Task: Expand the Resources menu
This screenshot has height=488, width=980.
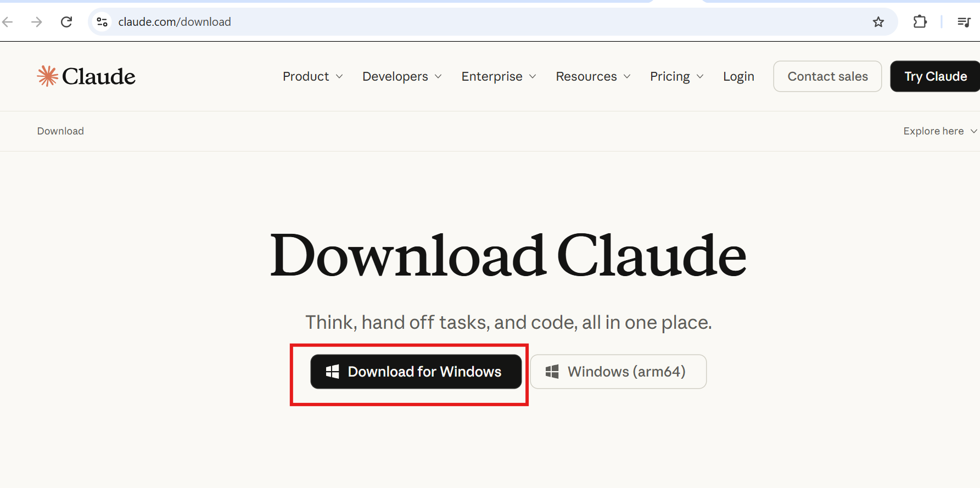Action: point(593,76)
